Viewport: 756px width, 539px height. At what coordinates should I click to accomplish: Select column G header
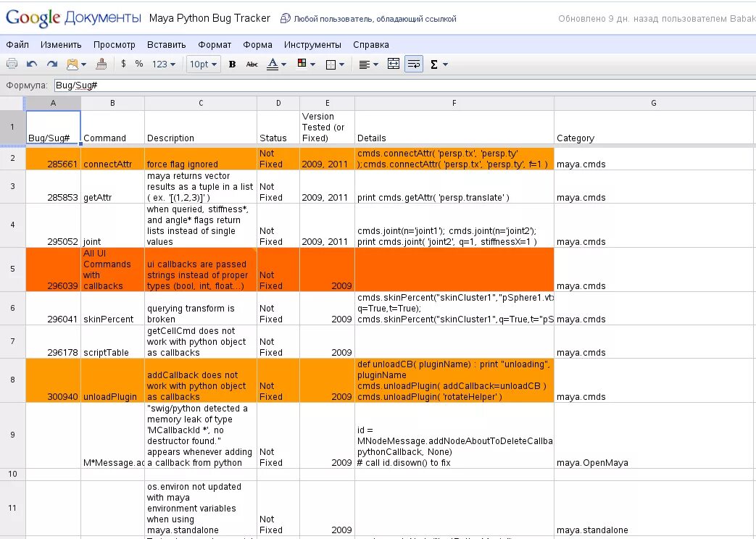tap(654, 103)
